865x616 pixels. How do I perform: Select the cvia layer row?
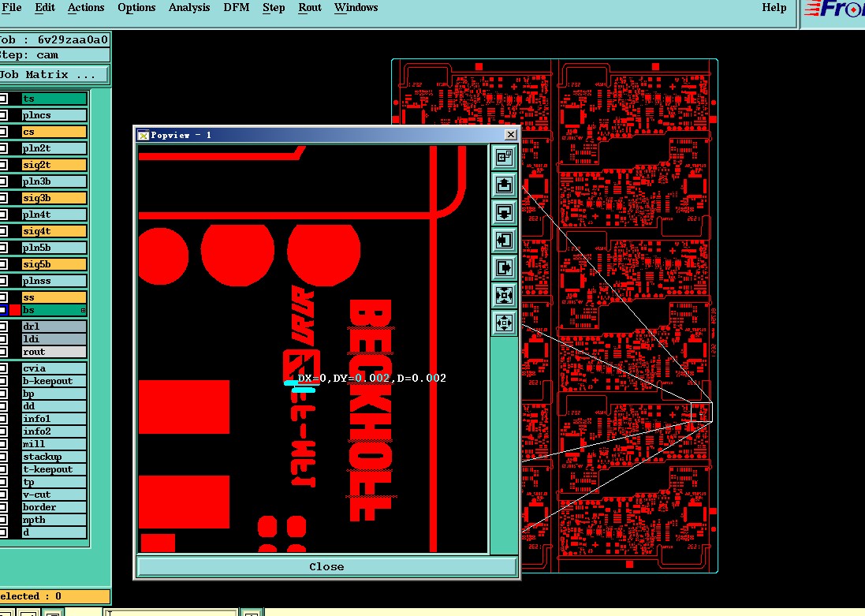(54, 368)
